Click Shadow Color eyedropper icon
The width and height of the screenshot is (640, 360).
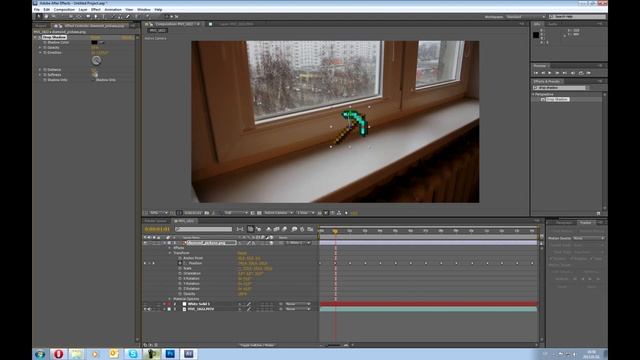point(102,42)
